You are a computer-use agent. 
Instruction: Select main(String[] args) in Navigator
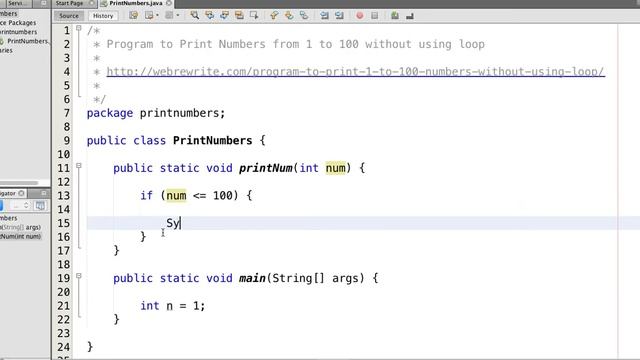20,227
